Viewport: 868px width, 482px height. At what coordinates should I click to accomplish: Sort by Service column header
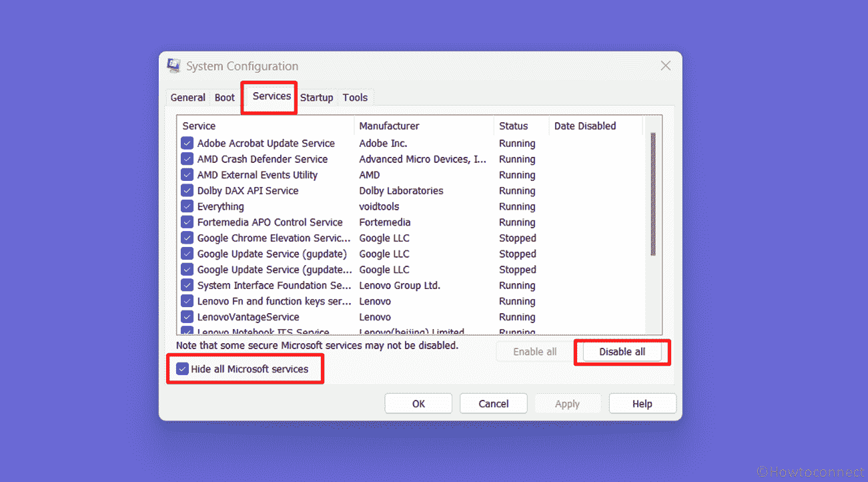click(x=266, y=126)
